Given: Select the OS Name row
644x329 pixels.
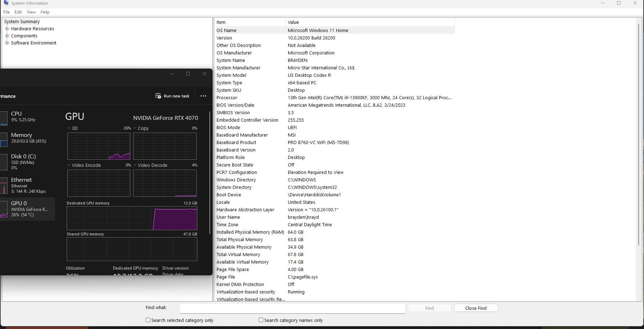Looking at the screenshot, I should 334,31.
